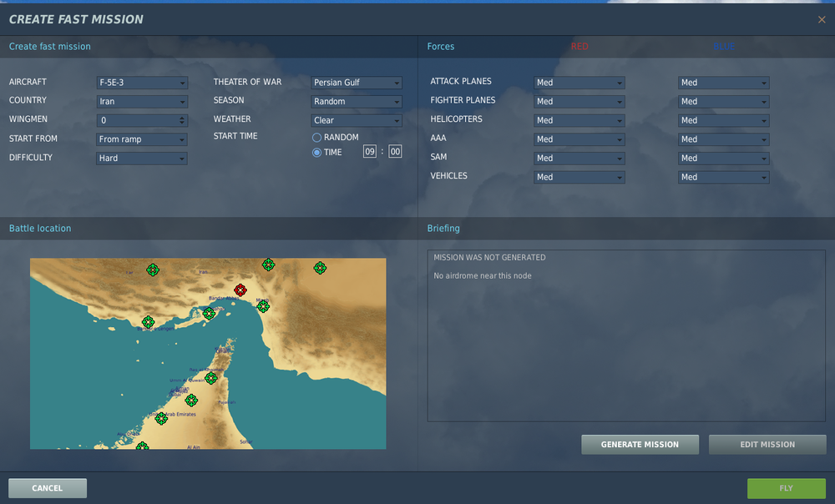Expand the THEATER OF WAR dropdown

(x=357, y=83)
